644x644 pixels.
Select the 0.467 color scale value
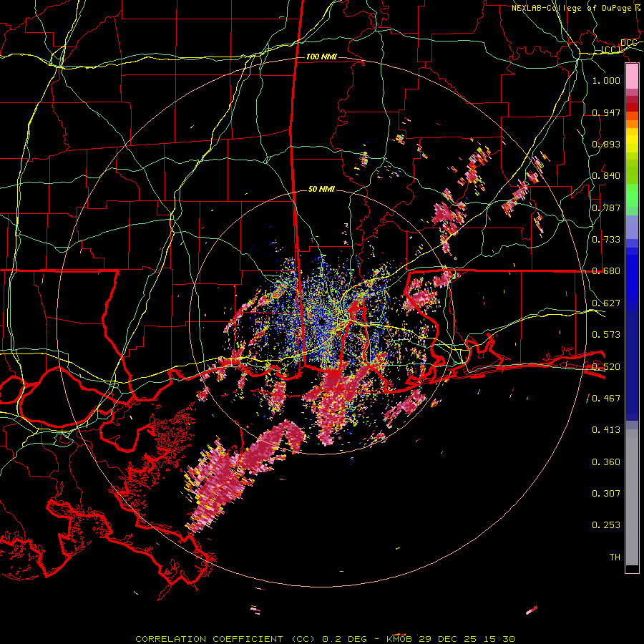[x=606, y=398]
